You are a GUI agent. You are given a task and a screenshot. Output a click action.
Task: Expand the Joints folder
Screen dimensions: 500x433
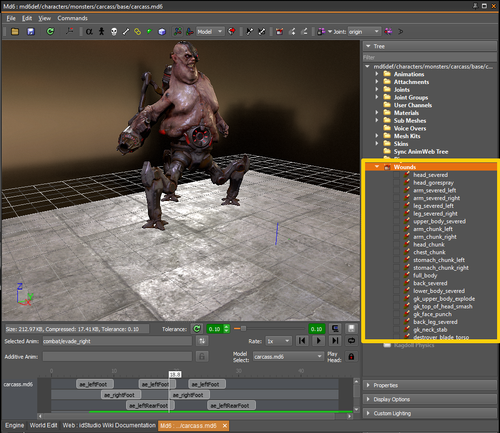[x=377, y=89]
